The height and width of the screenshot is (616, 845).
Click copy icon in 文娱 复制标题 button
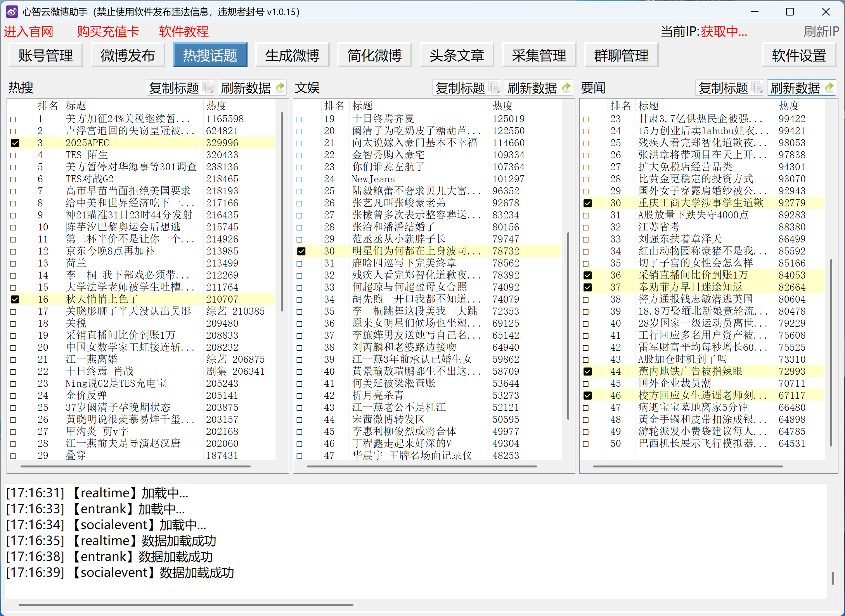(494, 88)
